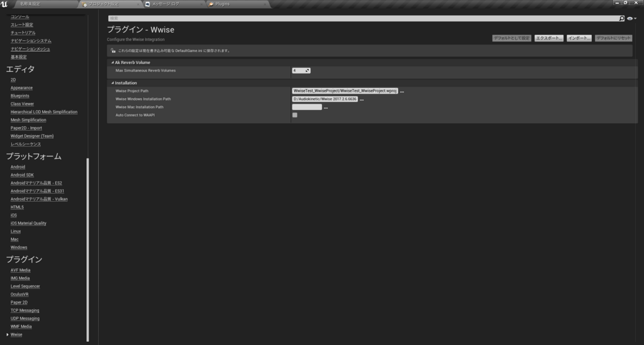
Task: Click the sidebar vertical scrollbar
Action: (88, 249)
